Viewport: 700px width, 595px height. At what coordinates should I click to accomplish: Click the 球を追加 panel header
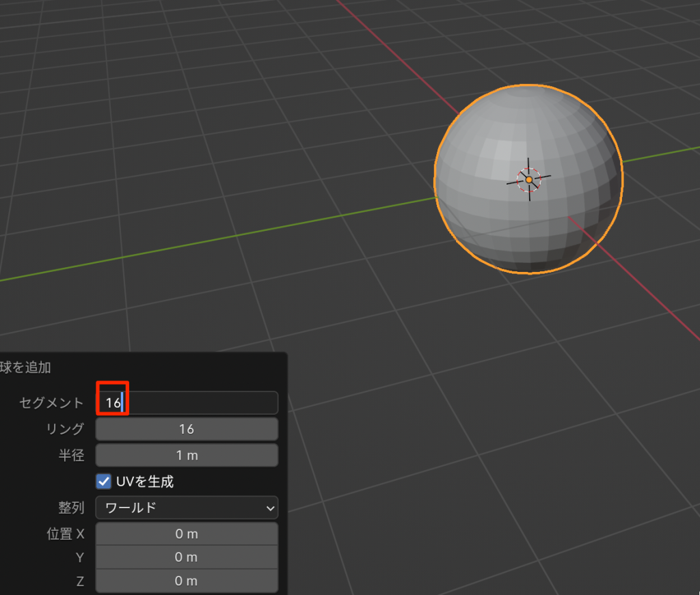coord(26,368)
